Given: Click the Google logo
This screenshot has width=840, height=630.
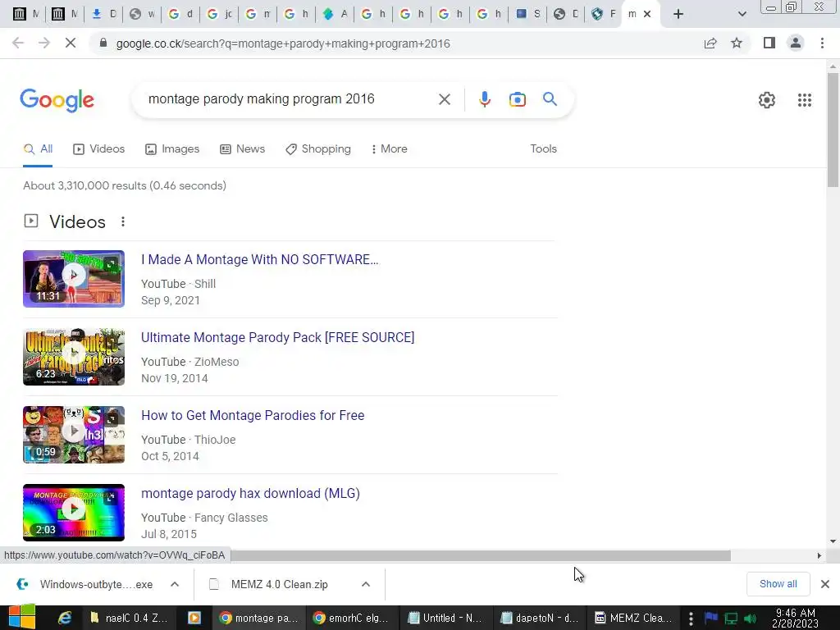Looking at the screenshot, I should [x=57, y=100].
